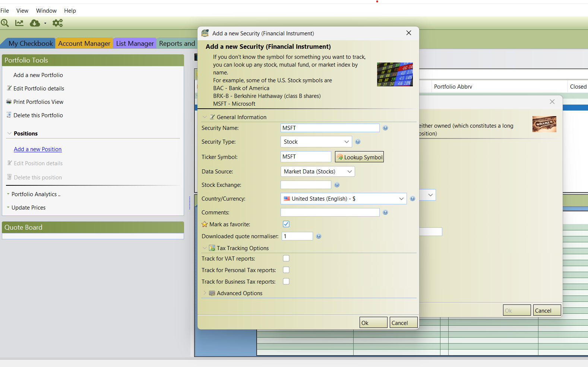Close the background position dialog
The height and width of the screenshot is (367, 588).
552,102
